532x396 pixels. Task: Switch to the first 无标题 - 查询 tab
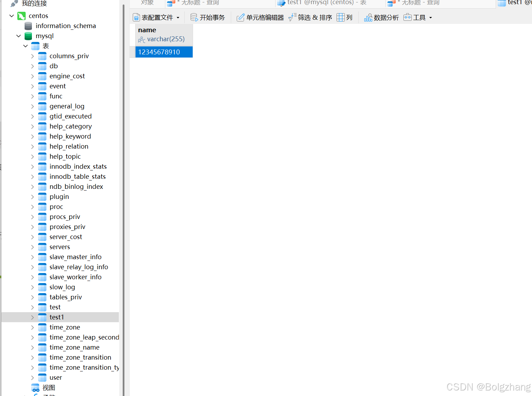(x=220, y=3)
